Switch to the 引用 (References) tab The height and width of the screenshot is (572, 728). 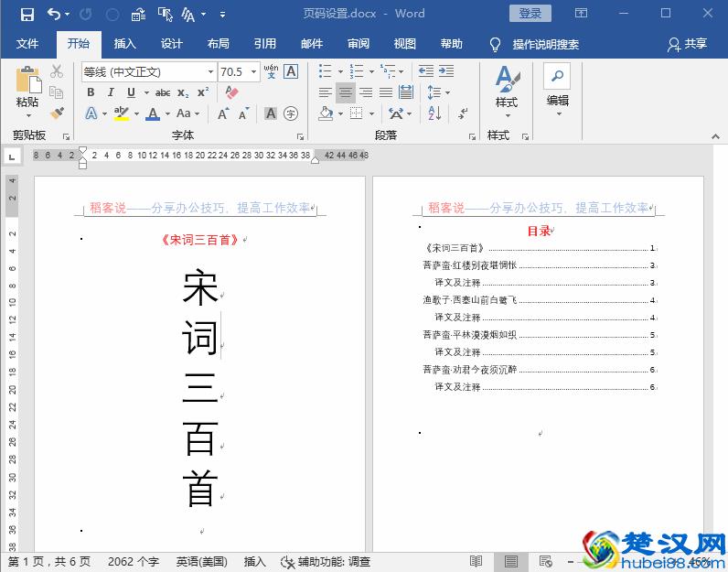[264, 44]
